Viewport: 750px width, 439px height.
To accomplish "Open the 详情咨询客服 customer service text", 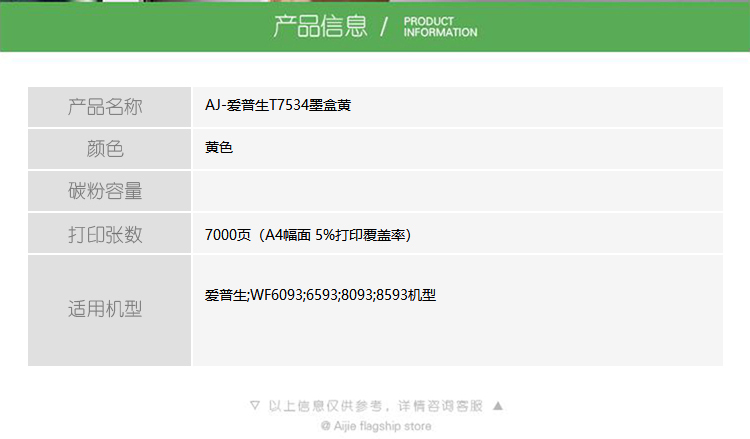I will click(x=440, y=406).
